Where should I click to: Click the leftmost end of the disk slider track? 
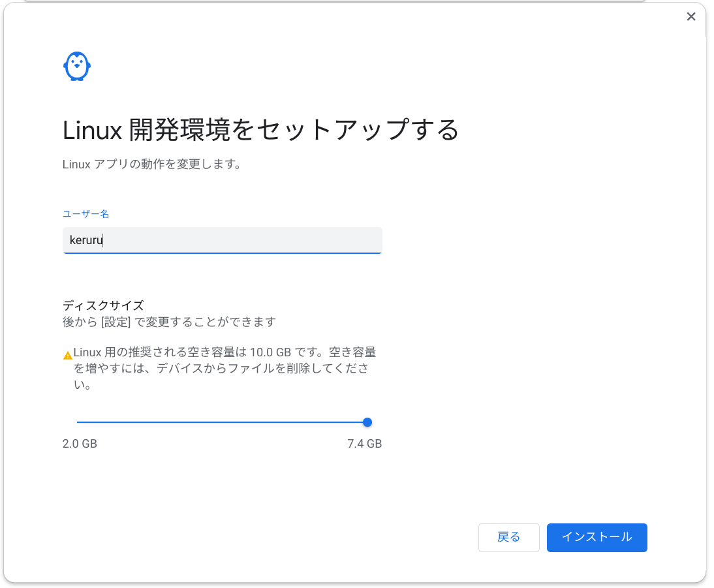coord(78,422)
